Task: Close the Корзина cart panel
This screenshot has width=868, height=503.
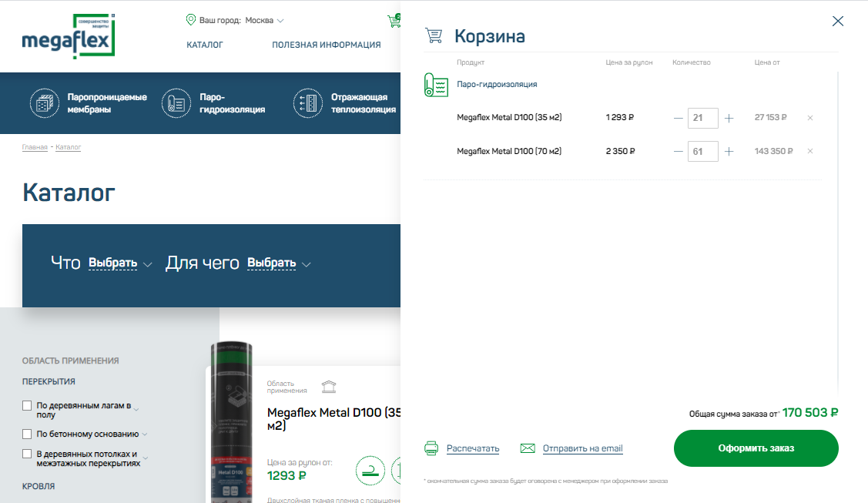Action: pyautogui.click(x=838, y=21)
